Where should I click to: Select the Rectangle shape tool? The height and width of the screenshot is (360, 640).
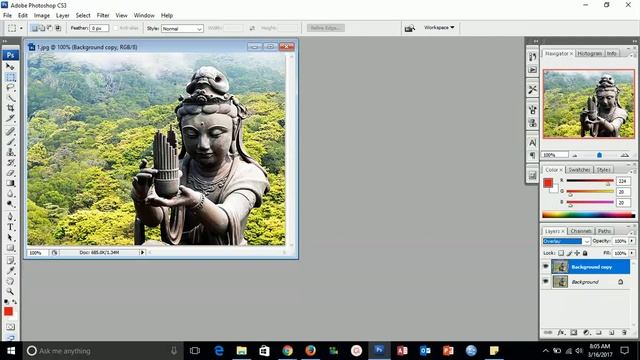10,248
